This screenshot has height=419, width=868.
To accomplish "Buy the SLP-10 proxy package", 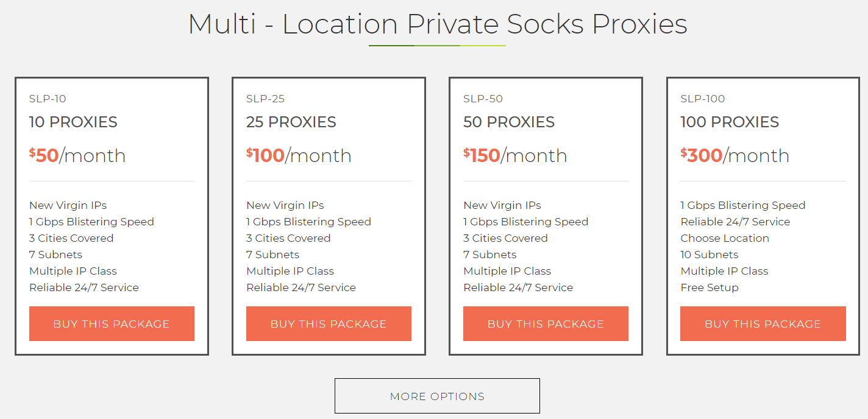I will (112, 323).
